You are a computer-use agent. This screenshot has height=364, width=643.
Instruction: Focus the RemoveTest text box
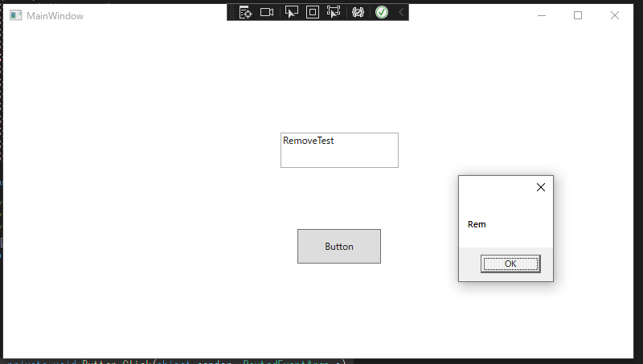pyautogui.click(x=339, y=150)
